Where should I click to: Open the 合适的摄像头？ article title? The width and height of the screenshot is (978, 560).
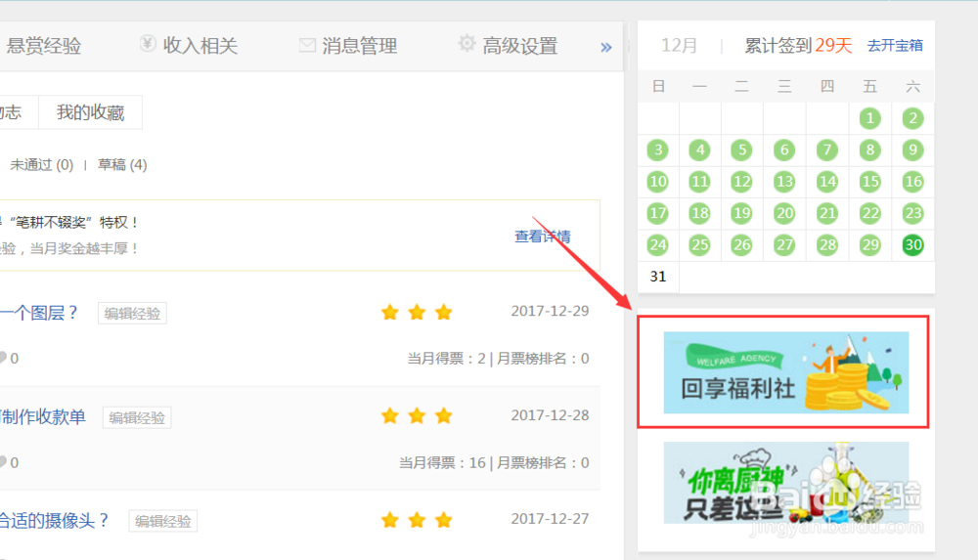pos(54,520)
